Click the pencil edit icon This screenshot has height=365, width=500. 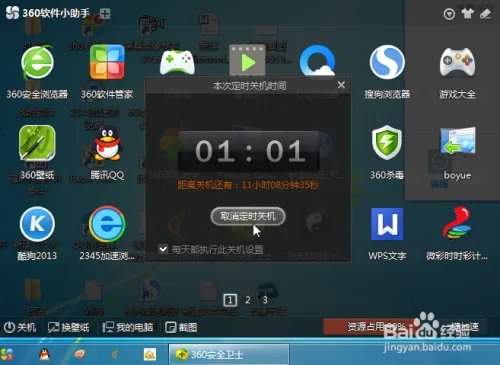[485, 14]
